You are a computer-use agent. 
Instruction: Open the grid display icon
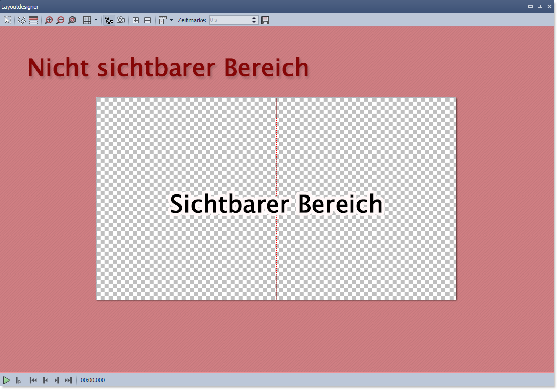tap(87, 20)
